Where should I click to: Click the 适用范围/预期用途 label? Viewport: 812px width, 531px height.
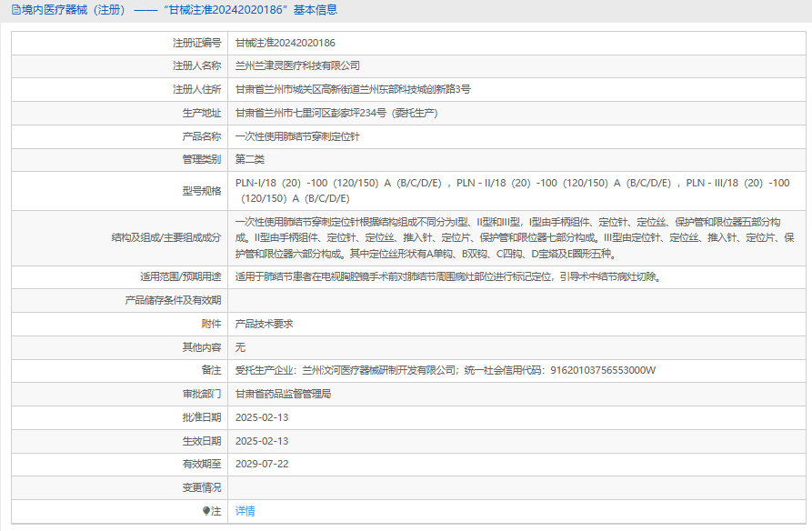tap(180, 276)
